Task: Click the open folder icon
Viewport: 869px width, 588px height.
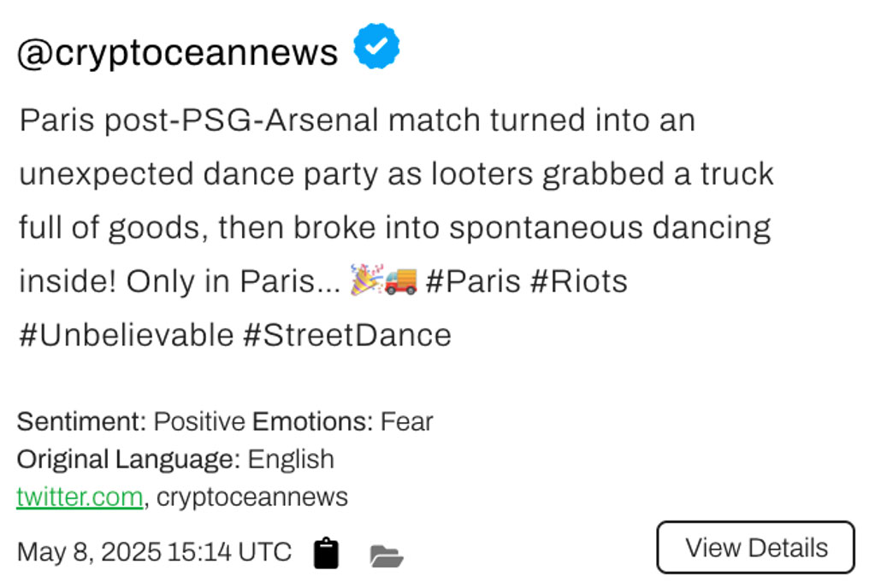Action: [386, 556]
